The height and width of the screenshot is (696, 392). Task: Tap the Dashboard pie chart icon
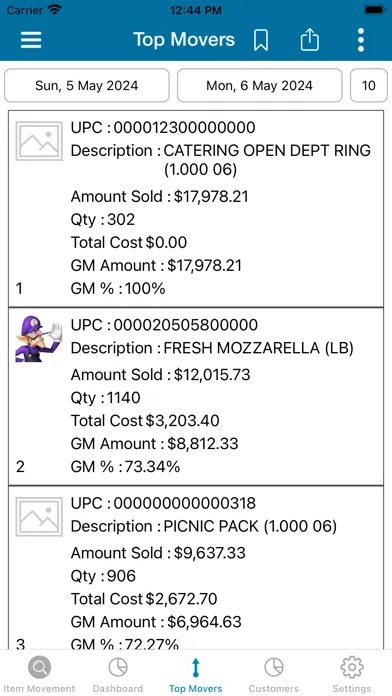pos(118,667)
